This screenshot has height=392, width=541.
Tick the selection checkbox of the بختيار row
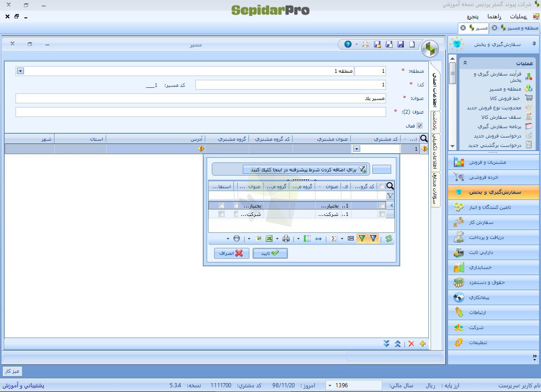point(382,206)
